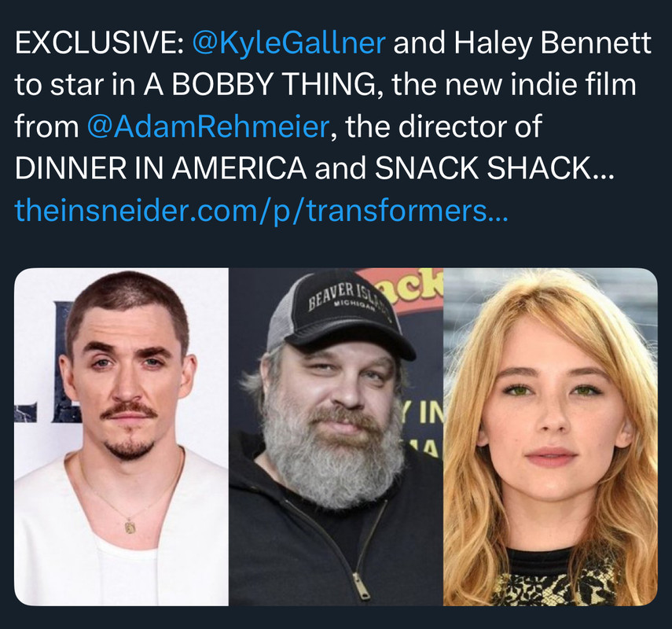Open the right photo of blonde woman
This screenshot has width=672, height=629.
tap(550, 436)
